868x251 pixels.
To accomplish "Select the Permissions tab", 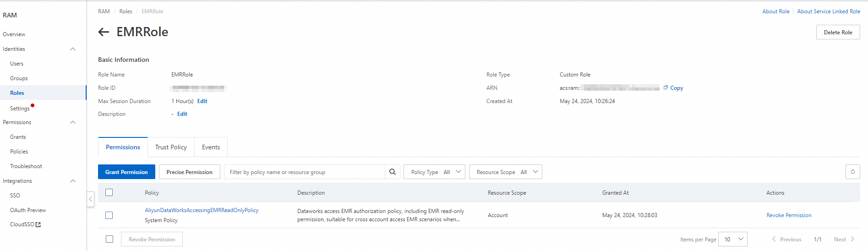I will (x=123, y=147).
